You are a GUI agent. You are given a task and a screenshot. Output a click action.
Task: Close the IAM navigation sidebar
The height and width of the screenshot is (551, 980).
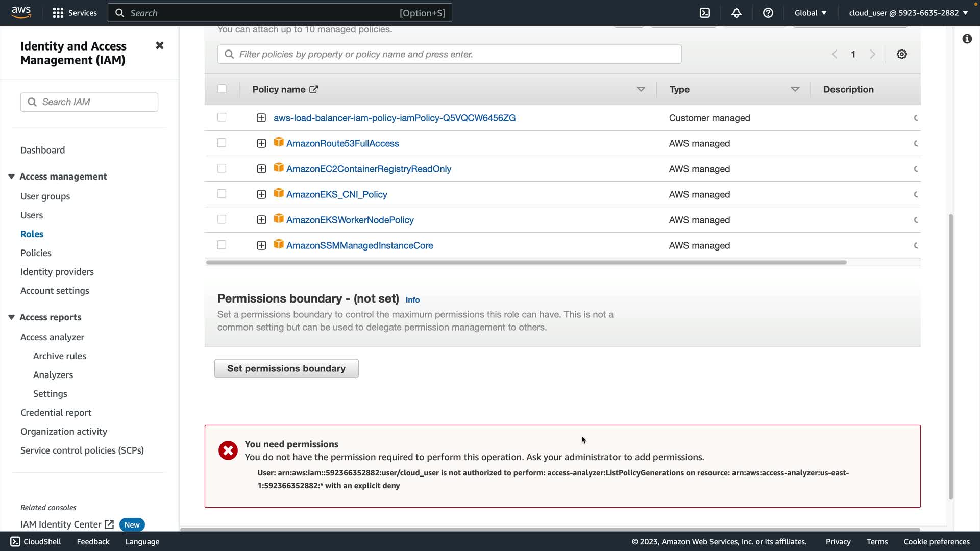click(x=159, y=46)
